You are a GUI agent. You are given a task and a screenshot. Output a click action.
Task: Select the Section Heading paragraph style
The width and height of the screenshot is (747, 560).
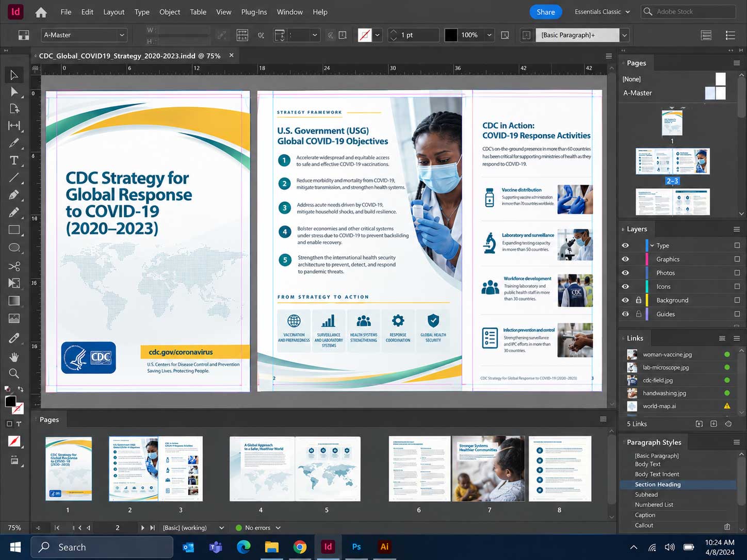(x=678, y=484)
